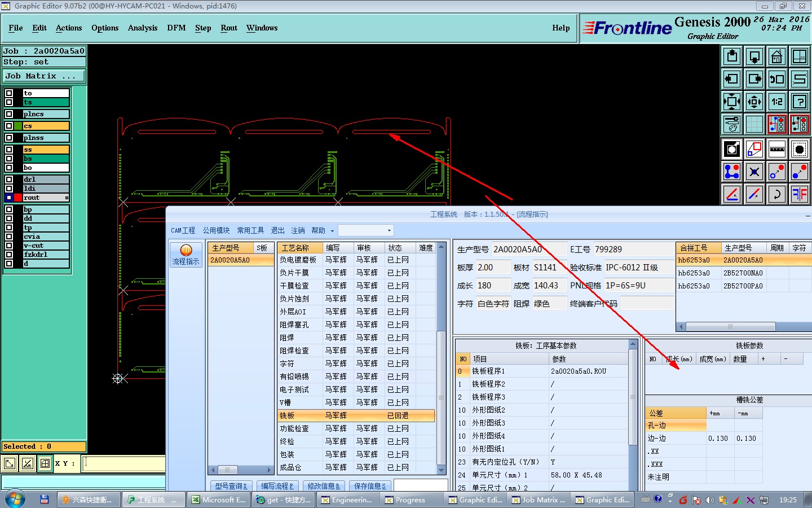Image resolution: width=812 pixels, height=508 pixels.
Task: Click the 注销 link in toolbar
Action: pyautogui.click(x=298, y=230)
